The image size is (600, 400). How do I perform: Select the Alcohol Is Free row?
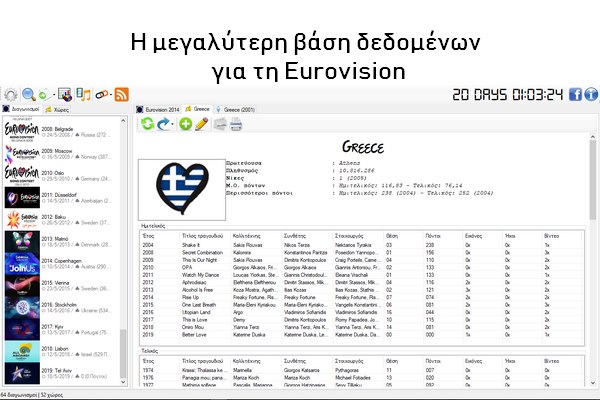click(362, 290)
